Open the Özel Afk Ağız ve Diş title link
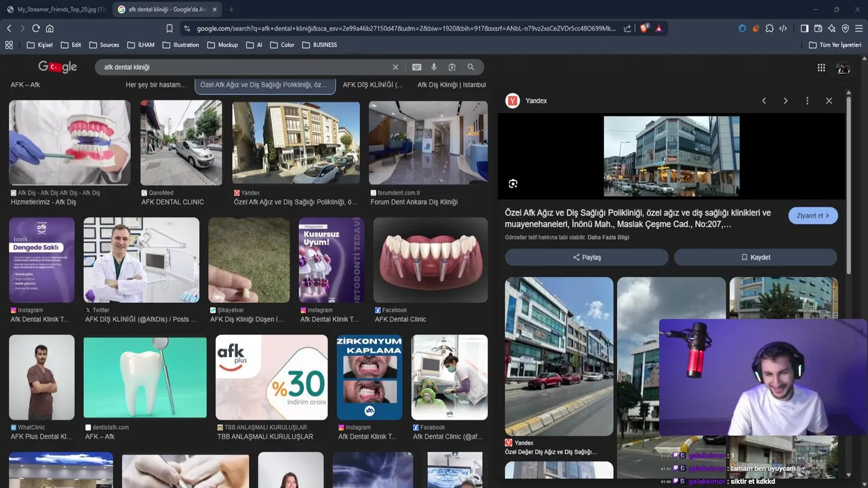The height and width of the screenshot is (488, 868). [x=638, y=218]
